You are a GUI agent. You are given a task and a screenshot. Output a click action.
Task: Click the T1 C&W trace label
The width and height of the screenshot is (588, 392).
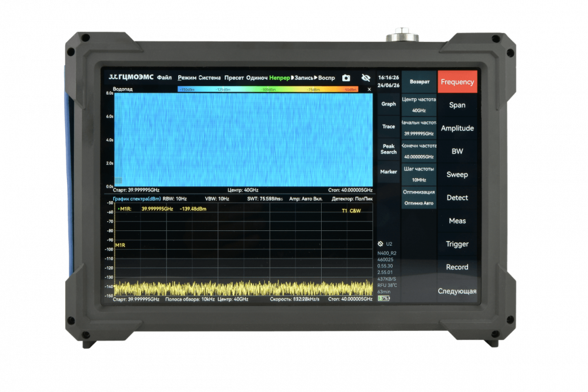tap(351, 210)
